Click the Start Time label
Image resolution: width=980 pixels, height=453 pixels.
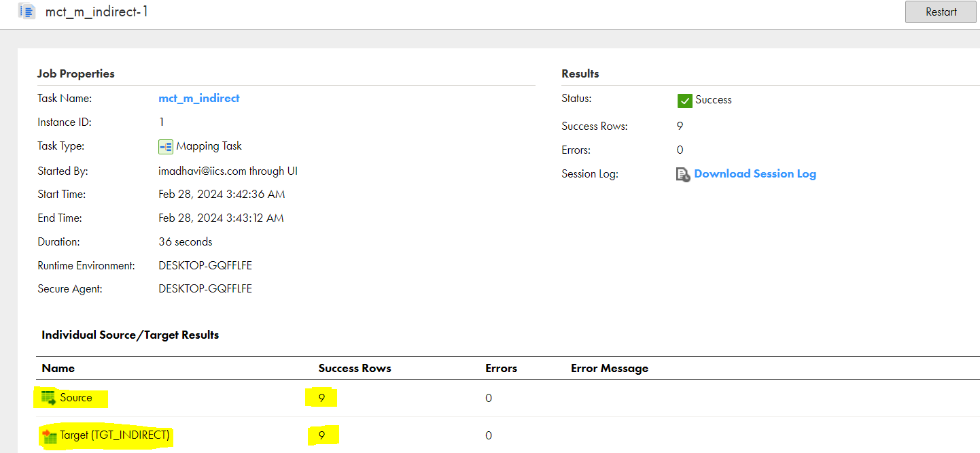[62, 194]
